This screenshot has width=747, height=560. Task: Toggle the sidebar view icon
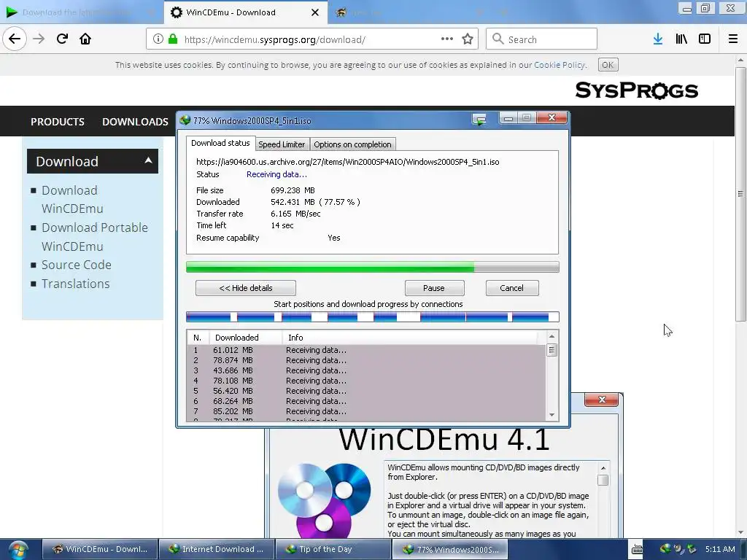point(705,39)
